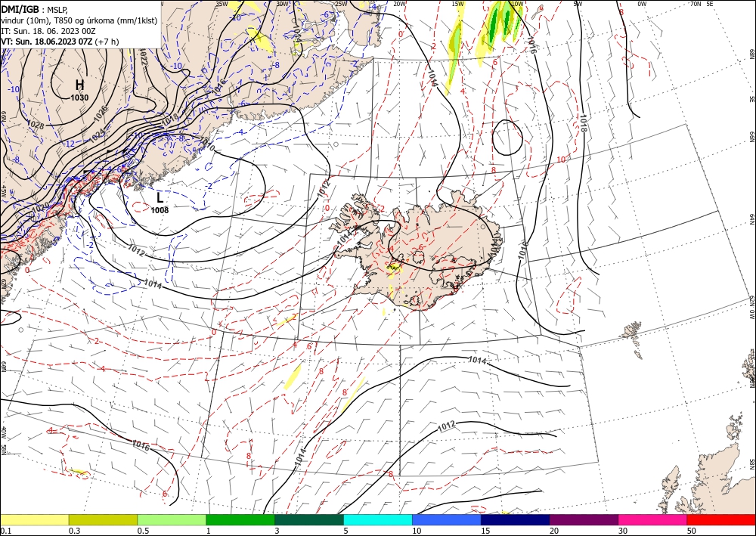Viewport: 756px width, 536px height.
Task: Click the DMI/IGB title text
Action: point(20,8)
